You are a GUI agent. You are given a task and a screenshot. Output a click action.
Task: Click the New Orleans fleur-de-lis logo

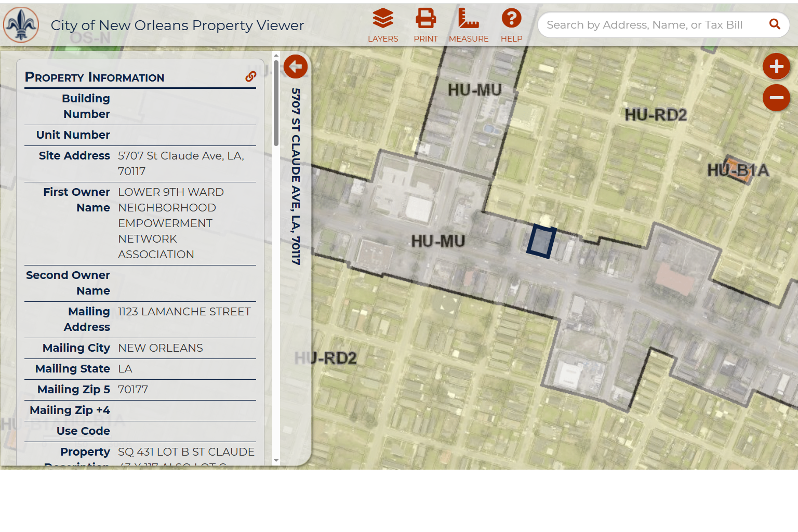click(21, 25)
